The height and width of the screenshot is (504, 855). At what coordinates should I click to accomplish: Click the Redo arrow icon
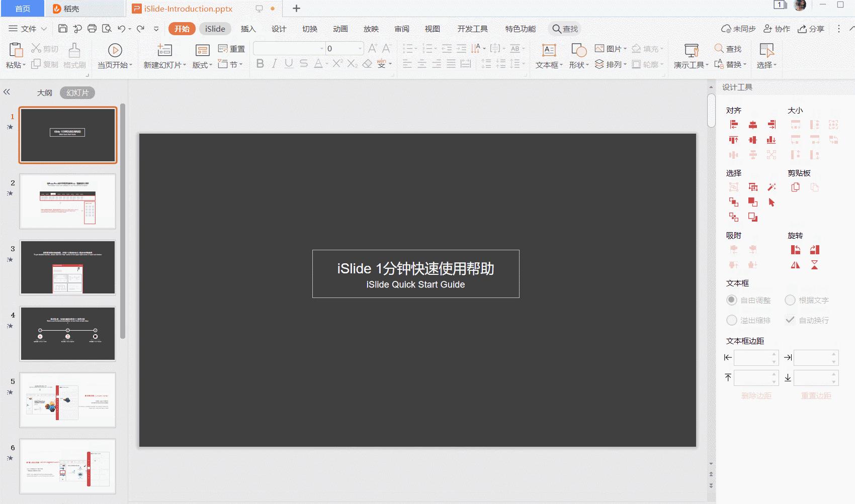tap(141, 29)
